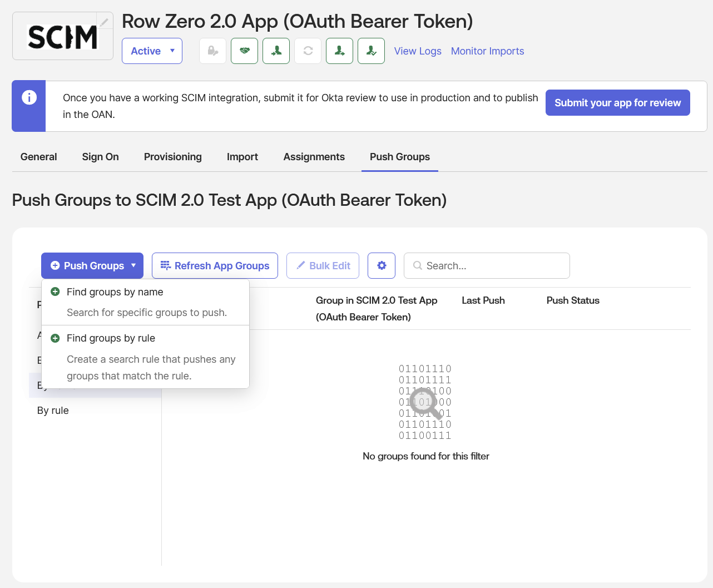This screenshot has height=588, width=713.
Task: Click the push user status icon
Action: pyautogui.click(x=339, y=51)
